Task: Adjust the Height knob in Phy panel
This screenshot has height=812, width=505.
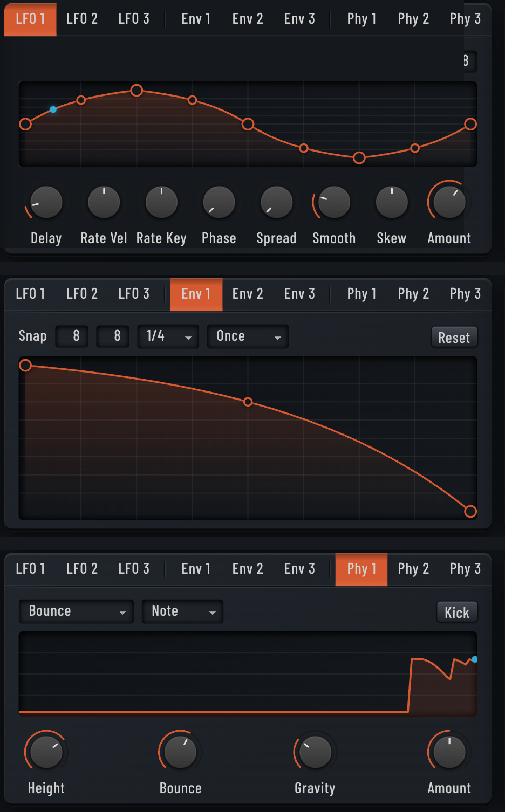Action: [x=46, y=752]
